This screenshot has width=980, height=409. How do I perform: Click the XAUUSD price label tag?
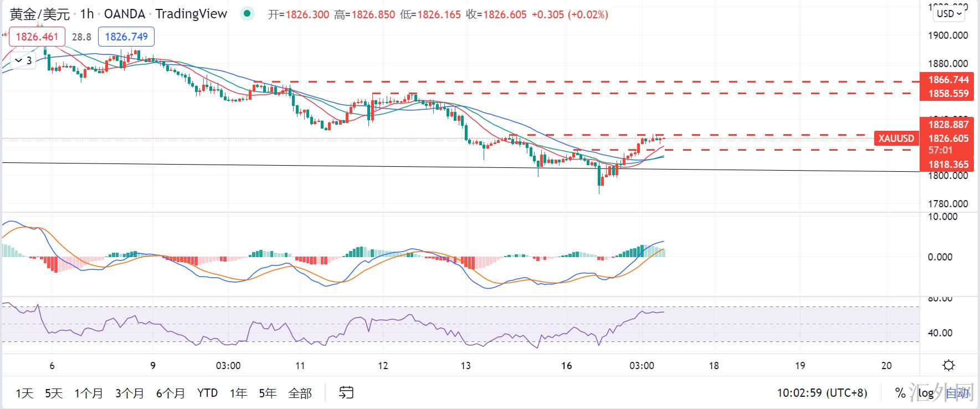[896, 139]
